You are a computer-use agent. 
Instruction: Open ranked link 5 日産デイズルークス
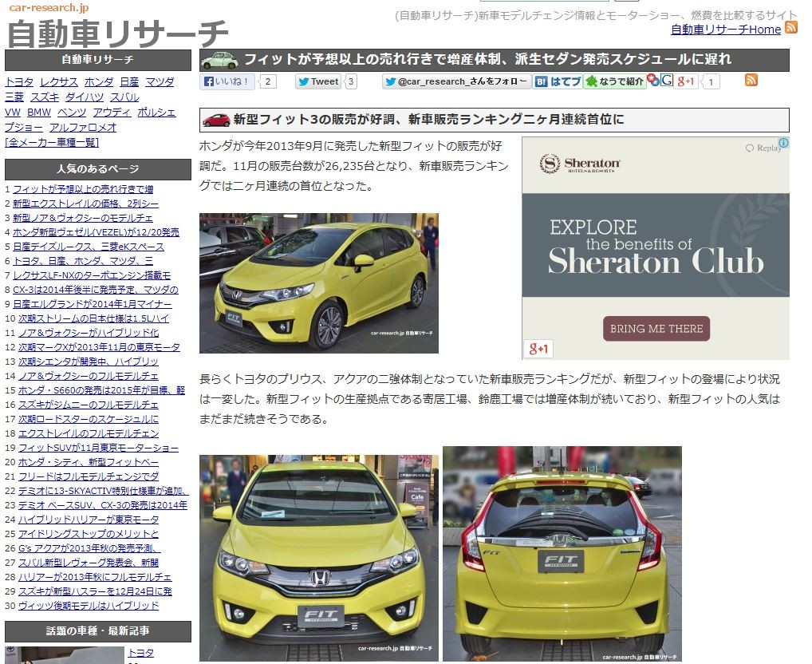pyautogui.click(x=89, y=247)
